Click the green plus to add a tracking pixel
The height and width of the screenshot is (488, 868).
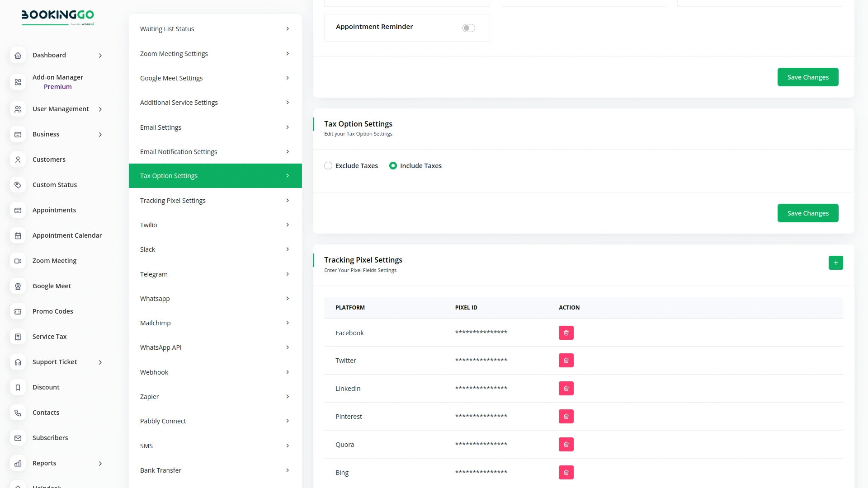click(x=835, y=263)
